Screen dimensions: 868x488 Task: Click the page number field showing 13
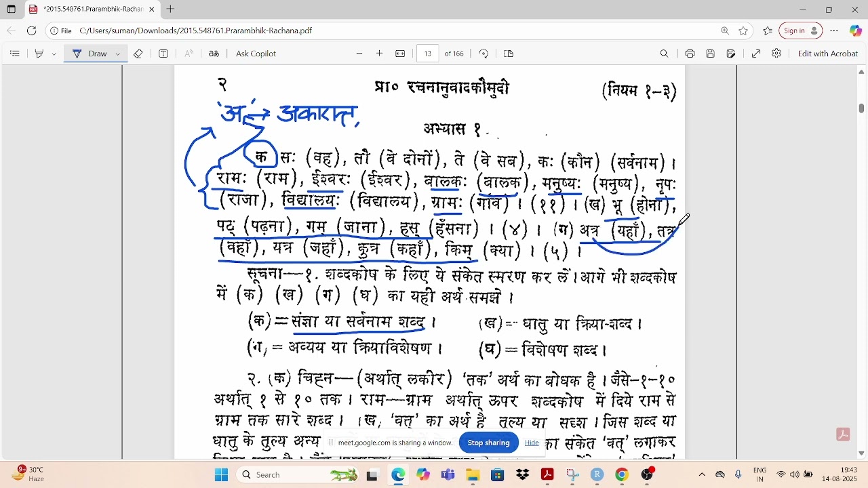tap(428, 54)
